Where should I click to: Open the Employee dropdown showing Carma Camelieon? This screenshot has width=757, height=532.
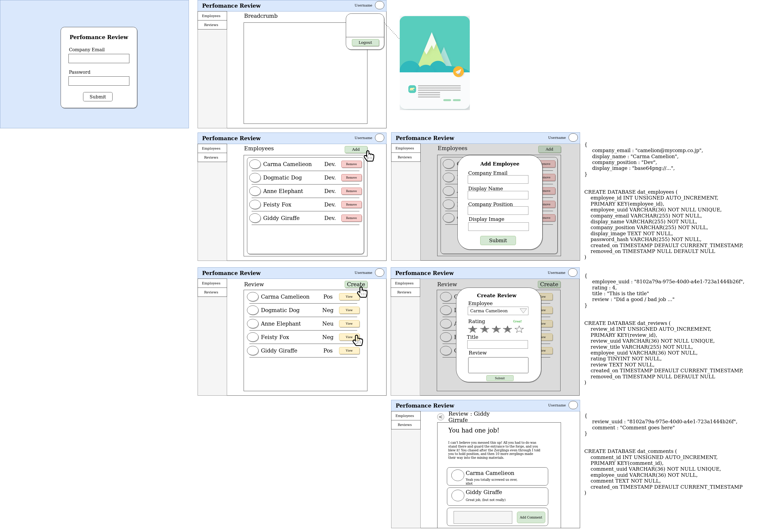(x=498, y=311)
